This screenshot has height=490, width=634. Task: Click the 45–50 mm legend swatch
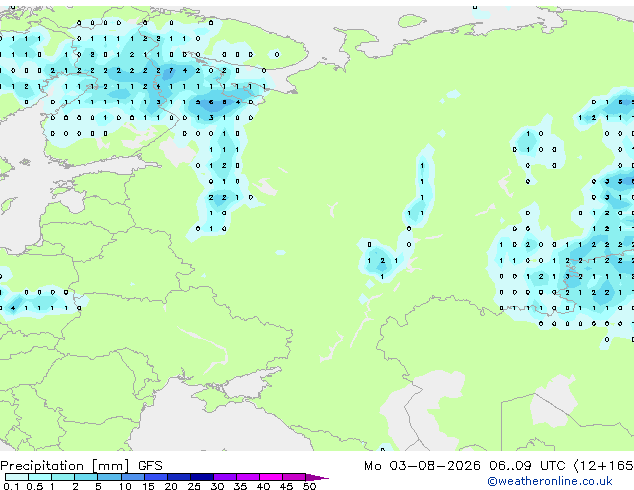294,477
